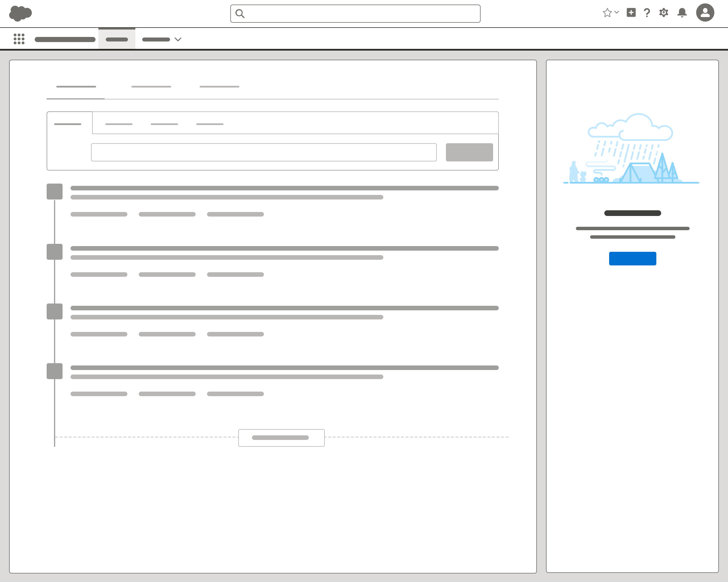View notifications via the bell icon
The height and width of the screenshot is (582, 728).
(x=682, y=13)
